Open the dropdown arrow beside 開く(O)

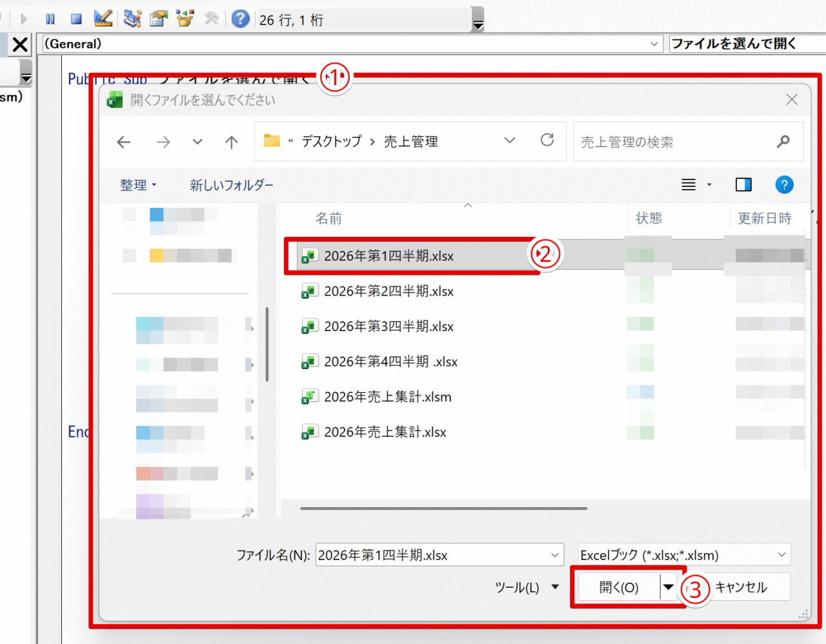coord(669,587)
